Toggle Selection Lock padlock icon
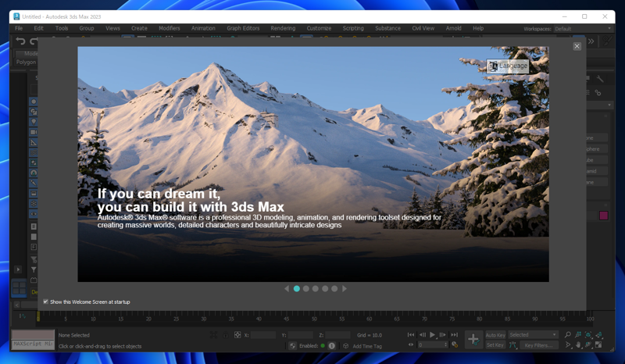Viewport: 625px width, 364px height. [x=226, y=335]
